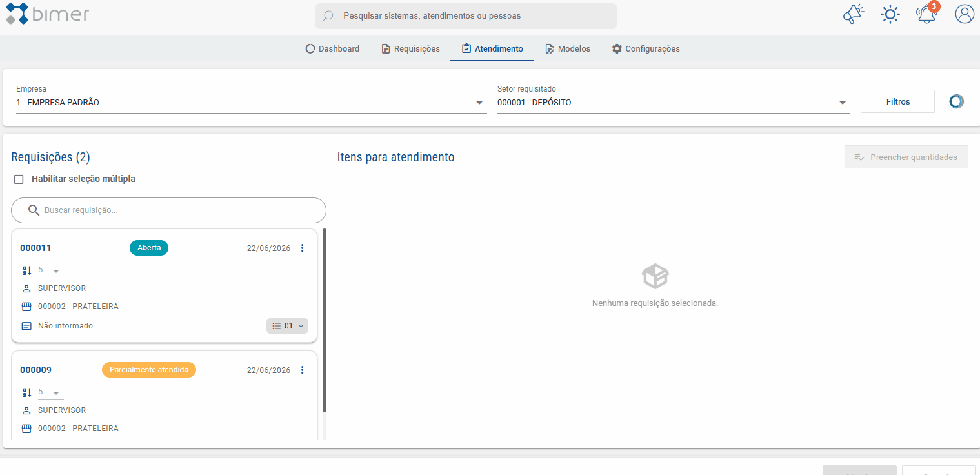Open the Empresa dropdown
980x475 pixels.
coord(251,103)
